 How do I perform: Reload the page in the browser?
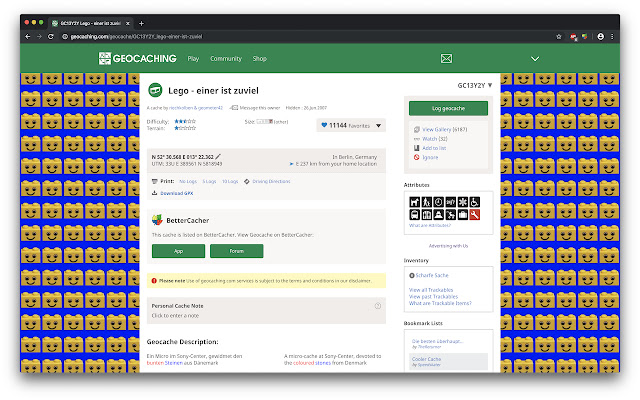(51, 36)
